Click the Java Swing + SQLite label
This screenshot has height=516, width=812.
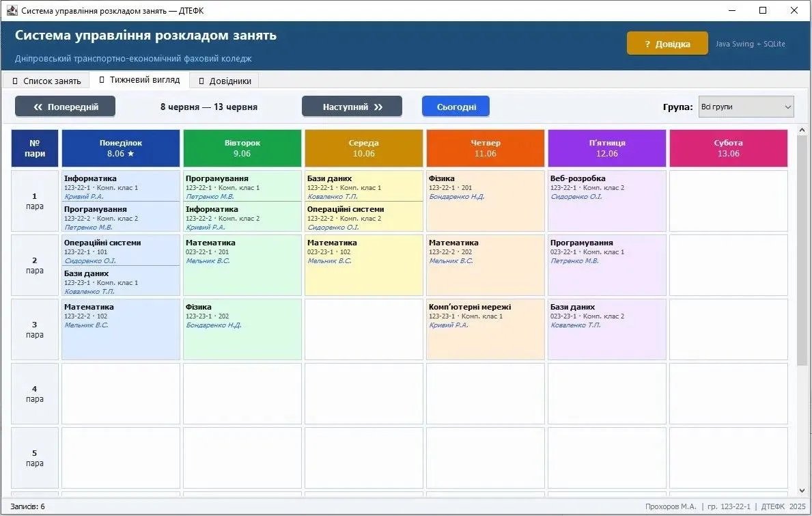point(751,44)
